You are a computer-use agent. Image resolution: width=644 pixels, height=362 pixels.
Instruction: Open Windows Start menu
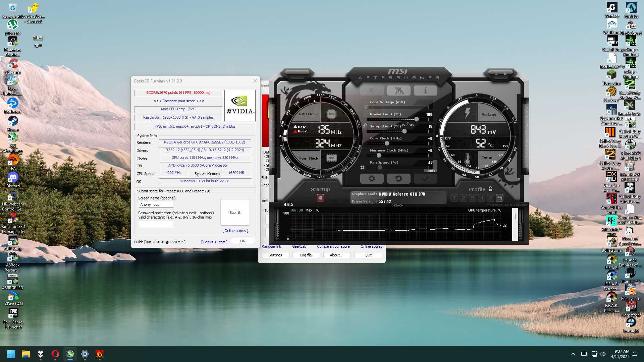[11, 354]
